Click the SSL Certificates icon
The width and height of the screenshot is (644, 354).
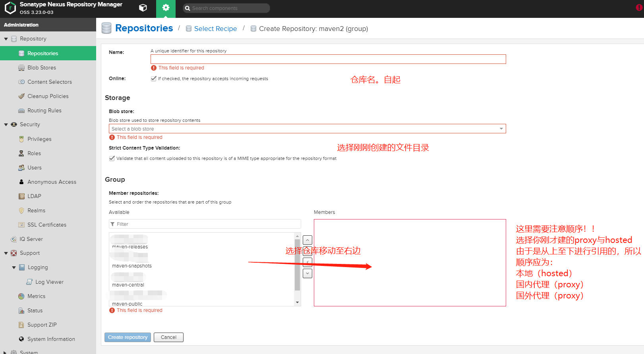[x=21, y=225]
